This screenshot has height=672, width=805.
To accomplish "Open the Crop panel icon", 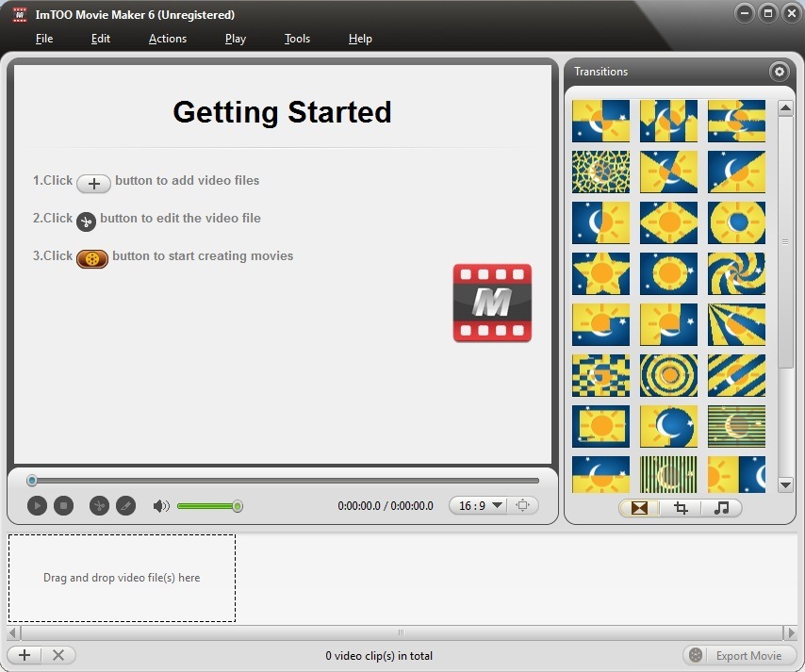I will [681, 508].
